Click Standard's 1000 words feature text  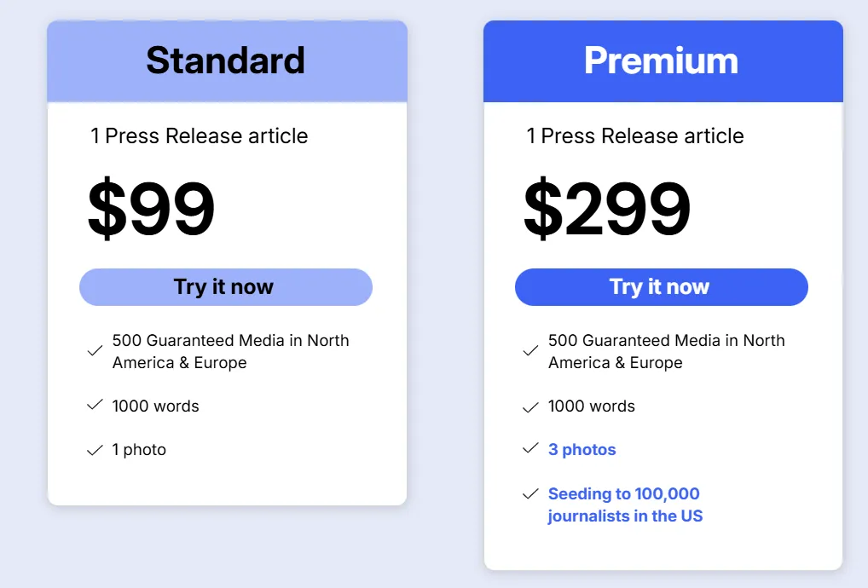click(x=155, y=406)
